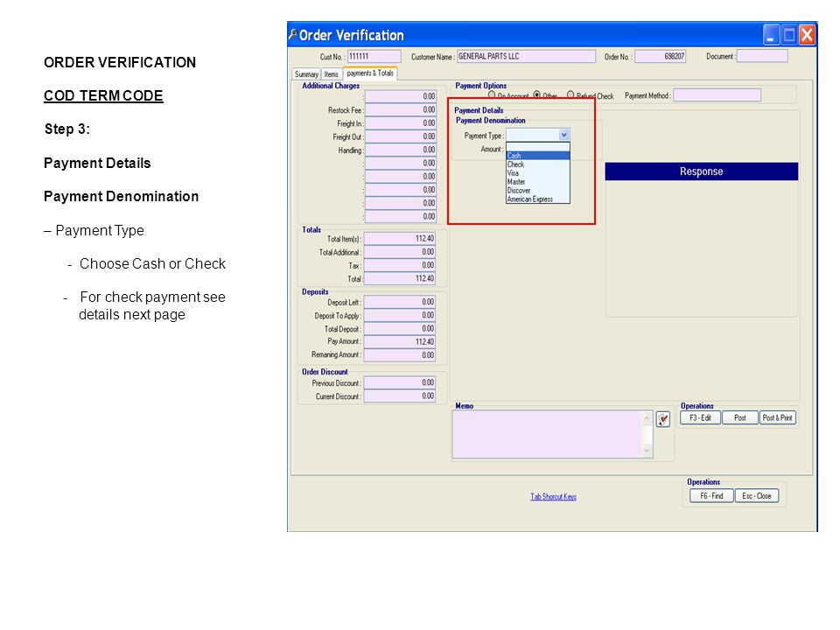
Task: Click the Order No. field
Action: 660,56
